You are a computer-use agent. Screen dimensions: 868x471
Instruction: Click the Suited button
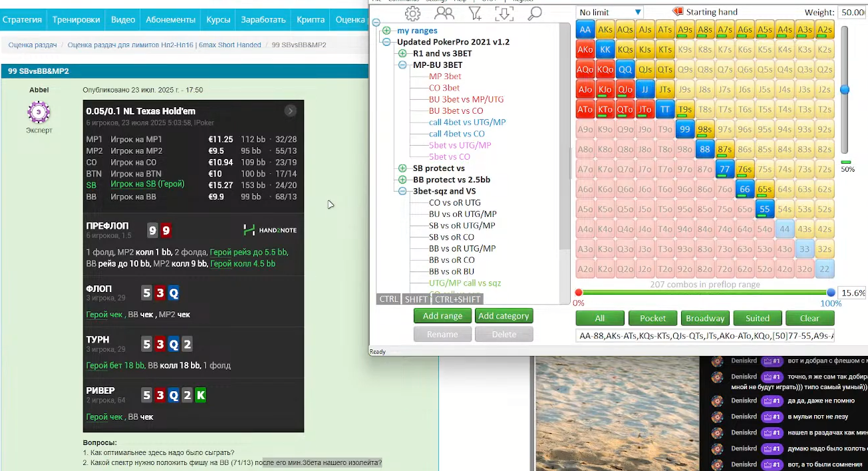click(x=758, y=318)
